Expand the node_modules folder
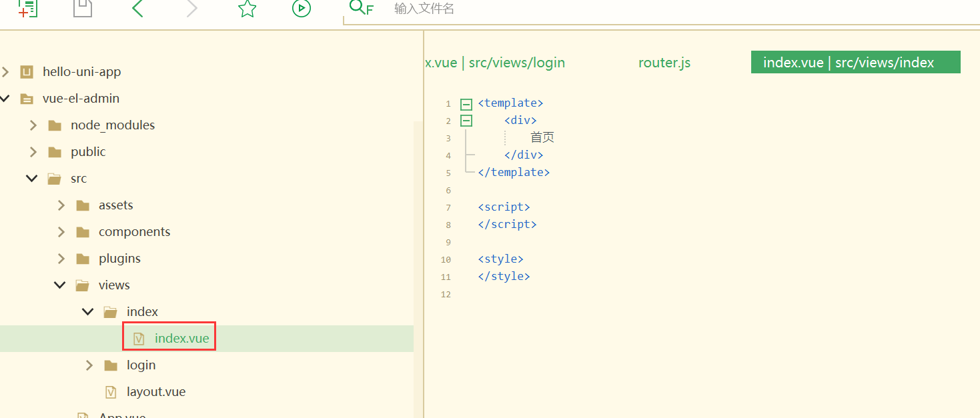Viewport: 980px width, 418px height. [x=33, y=125]
